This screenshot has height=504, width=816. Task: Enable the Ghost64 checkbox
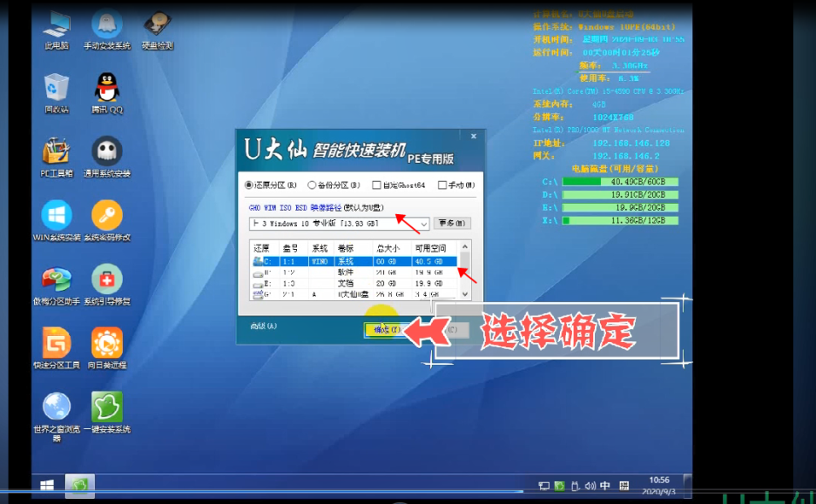376,185
